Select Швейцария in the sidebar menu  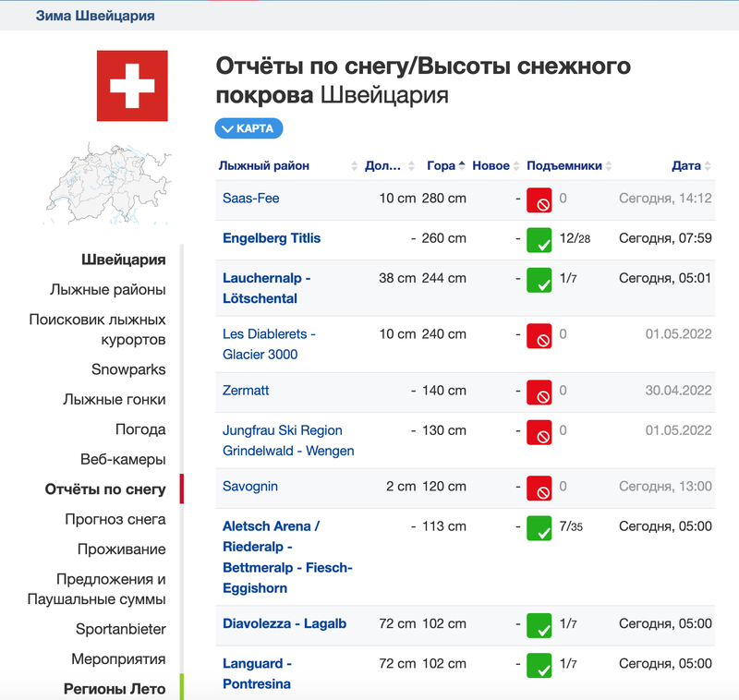(x=124, y=259)
